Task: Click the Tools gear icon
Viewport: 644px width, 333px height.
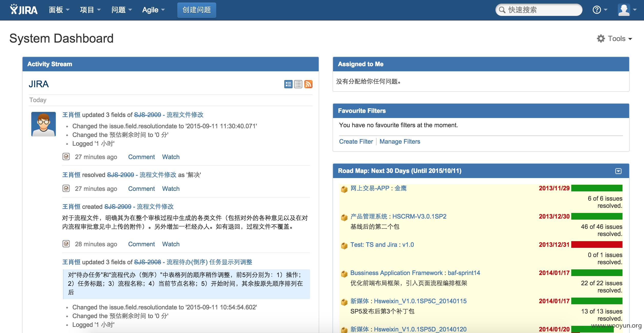Action: coord(601,38)
